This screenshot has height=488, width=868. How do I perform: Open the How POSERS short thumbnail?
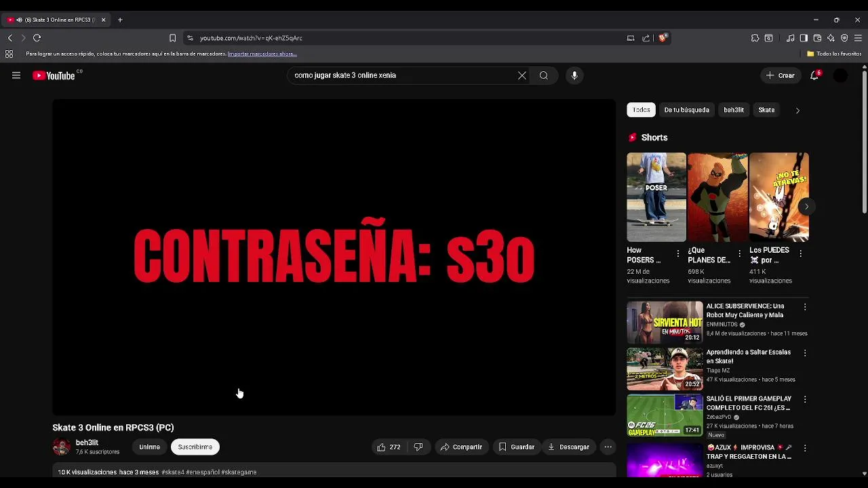656,197
